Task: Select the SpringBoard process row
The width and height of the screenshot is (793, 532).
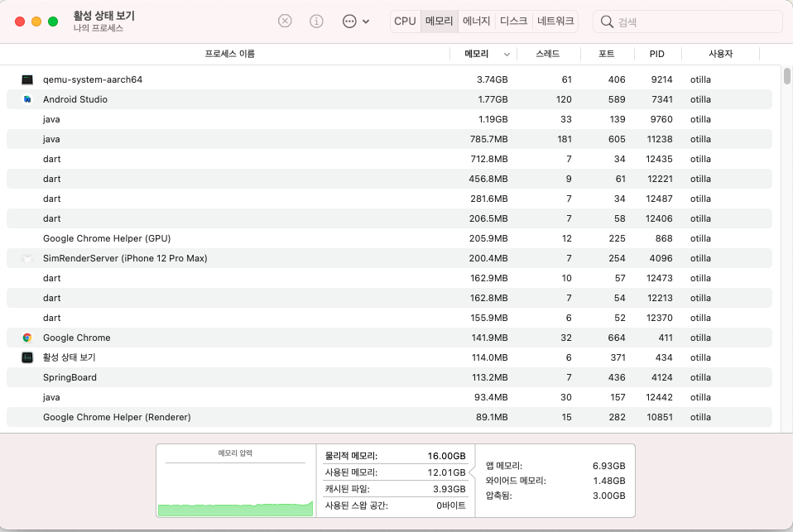Action: (389, 377)
